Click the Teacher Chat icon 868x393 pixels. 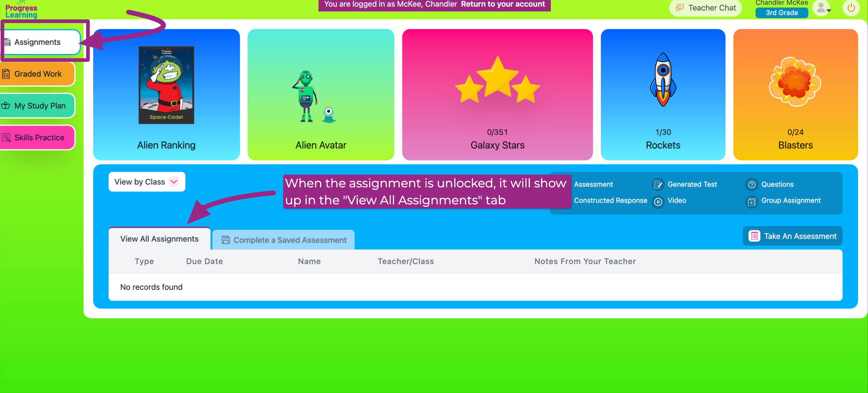pyautogui.click(x=679, y=7)
